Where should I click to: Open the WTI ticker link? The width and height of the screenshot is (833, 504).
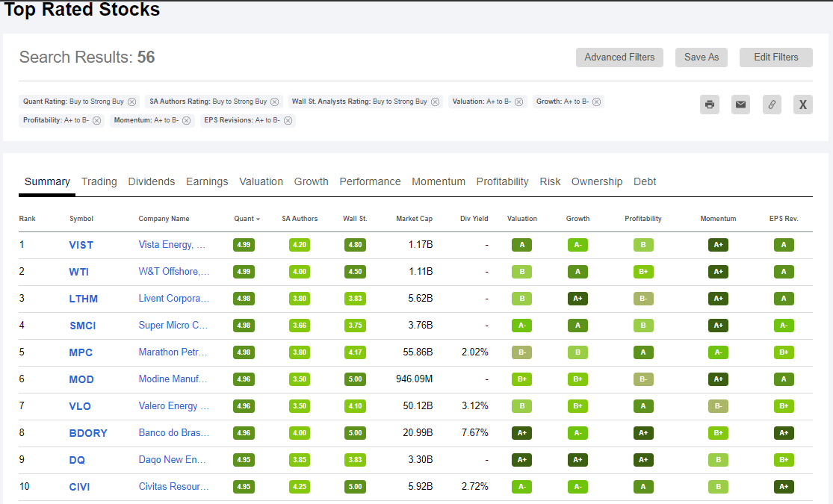(x=78, y=272)
